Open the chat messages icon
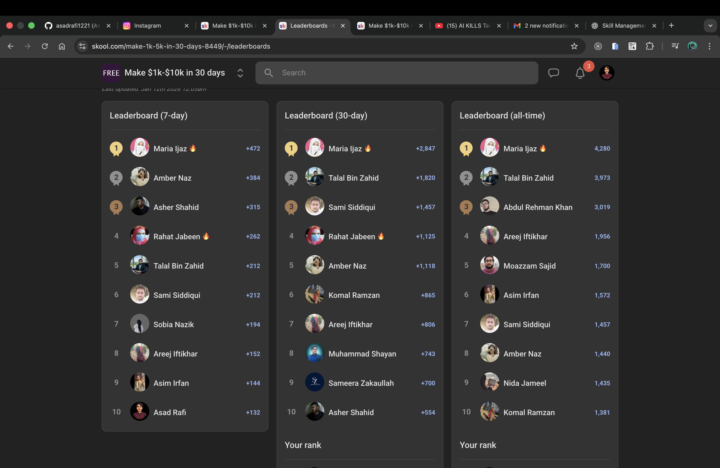The height and width of the screenshot is (468, 720). coord(553,73)
